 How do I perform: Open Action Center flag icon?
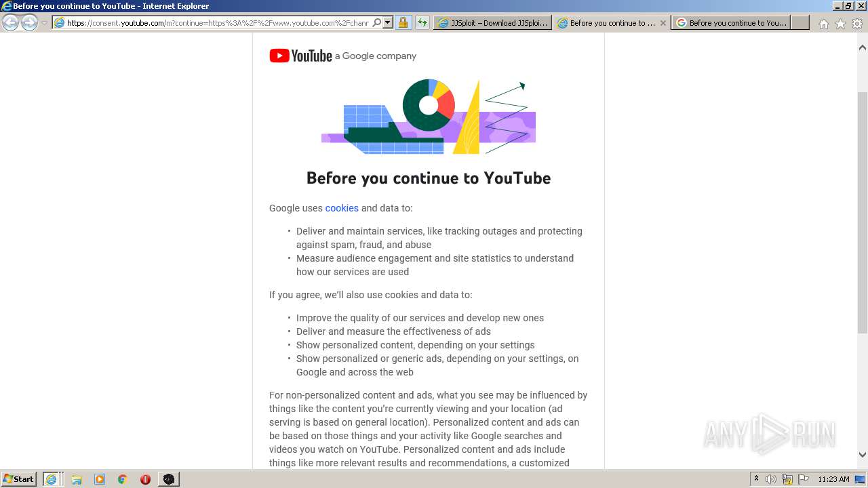click(804, 479)
